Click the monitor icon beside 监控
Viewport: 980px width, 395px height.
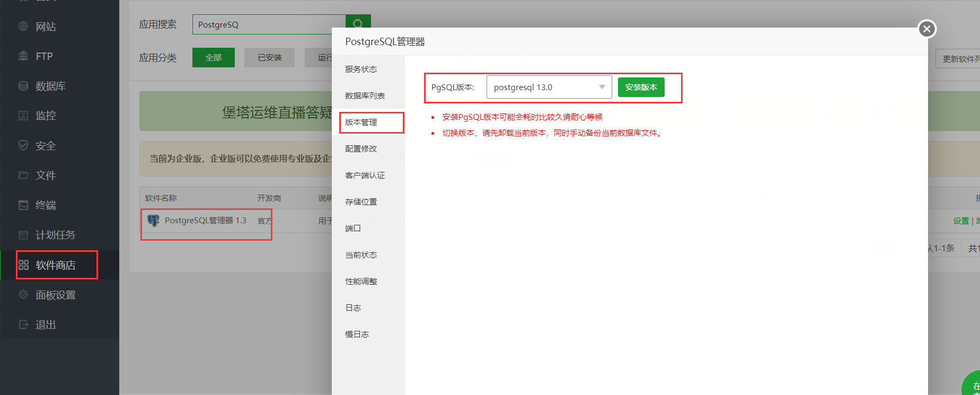coord(23,115)
